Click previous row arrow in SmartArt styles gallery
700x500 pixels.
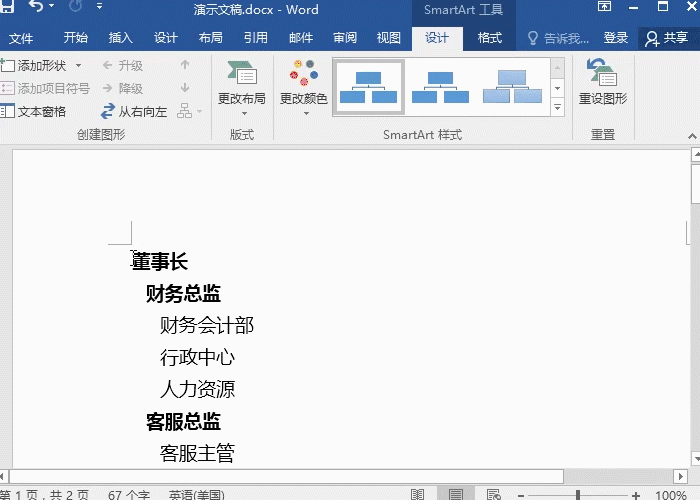[557, 68]
